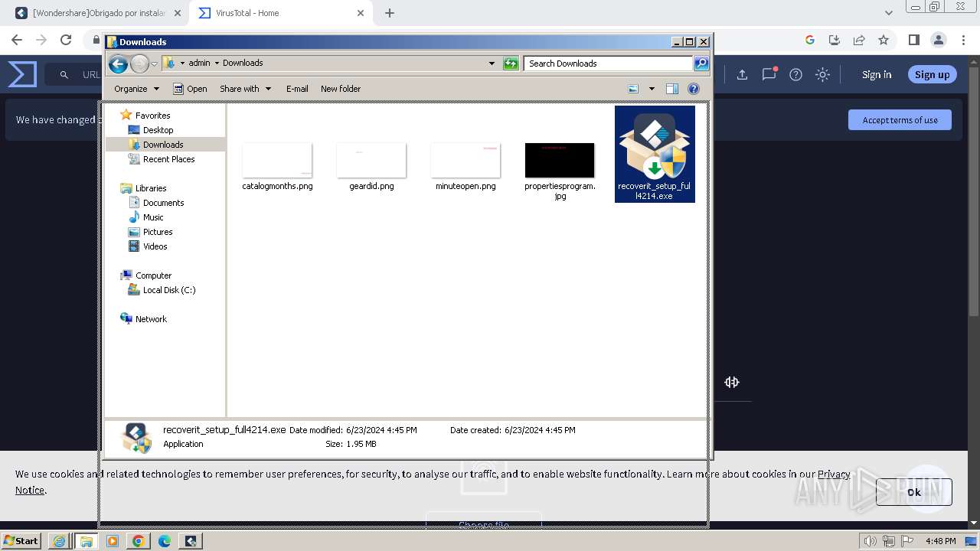Click the VirusTotal logo
Image resolution: width=980 pixels, height=551 pixels.
[22, 74]
